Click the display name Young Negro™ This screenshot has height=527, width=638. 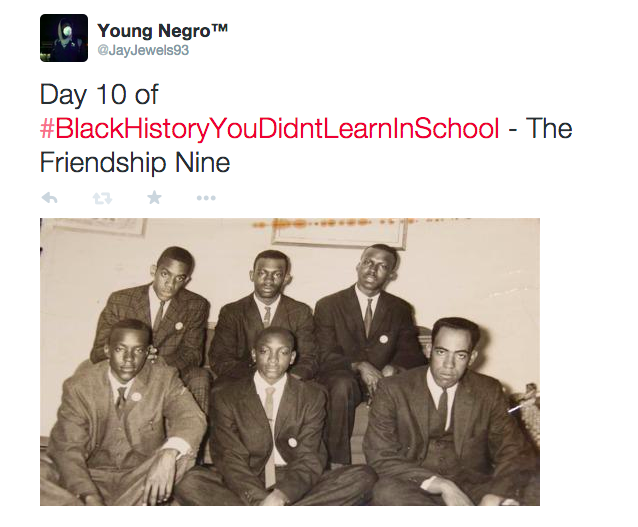point(162,31)
